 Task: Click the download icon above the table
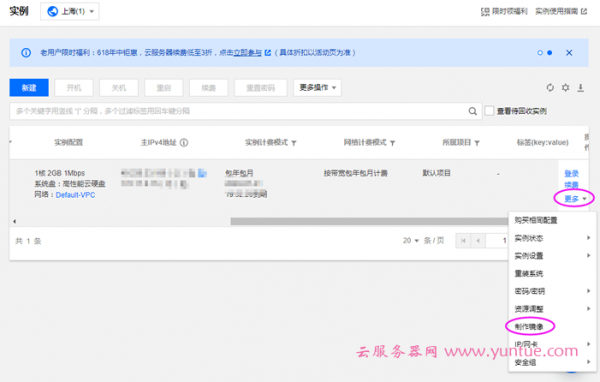pyautogui.click(x=580, y=88)
